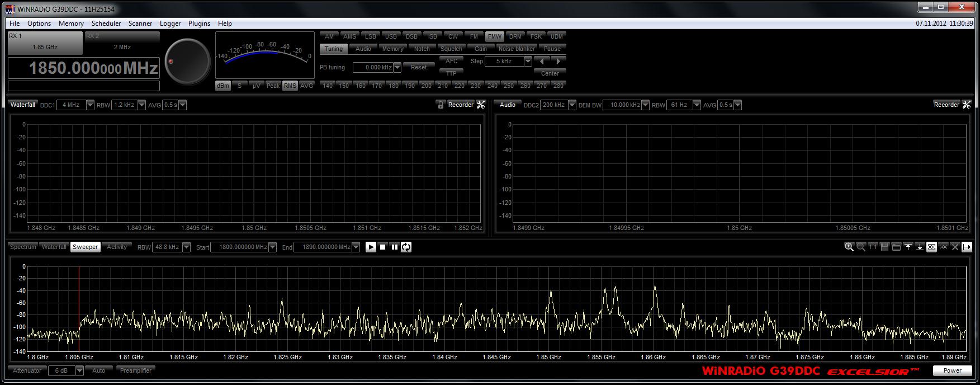Switch to the Audio settings tab
980x385 pixels.
pyautogui.click(x=363, y=49)
